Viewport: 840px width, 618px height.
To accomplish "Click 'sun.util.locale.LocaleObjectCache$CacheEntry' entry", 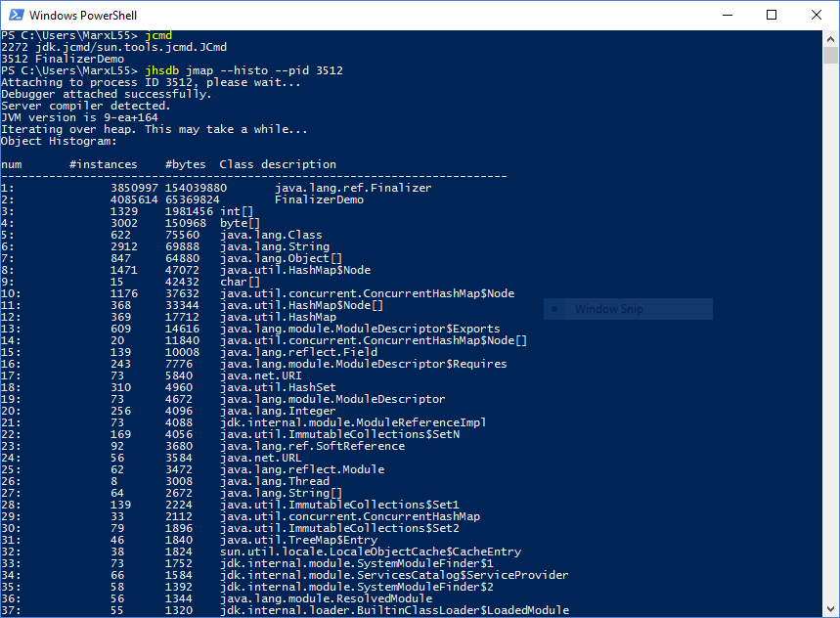I will coord(371,552).
